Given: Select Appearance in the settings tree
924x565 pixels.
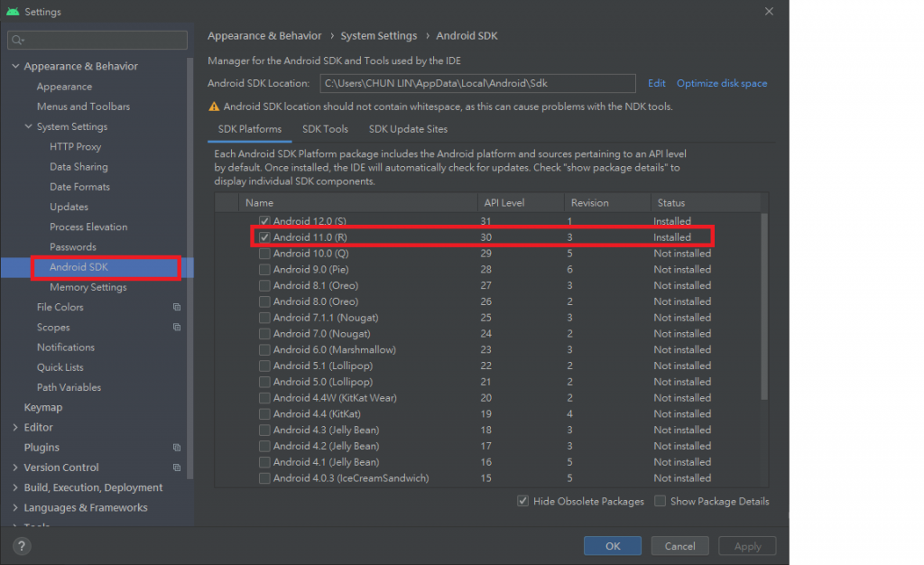Looking at the screenshot, I should coord(64,87).
